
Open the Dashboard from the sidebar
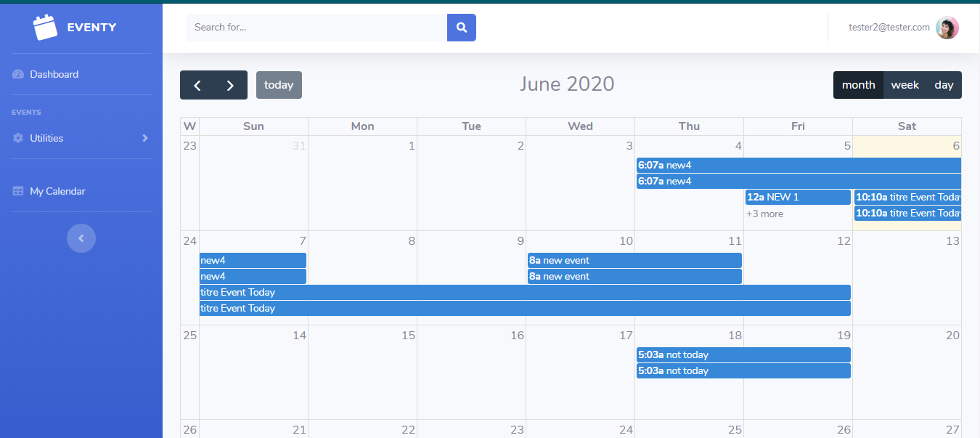point(54,74)
